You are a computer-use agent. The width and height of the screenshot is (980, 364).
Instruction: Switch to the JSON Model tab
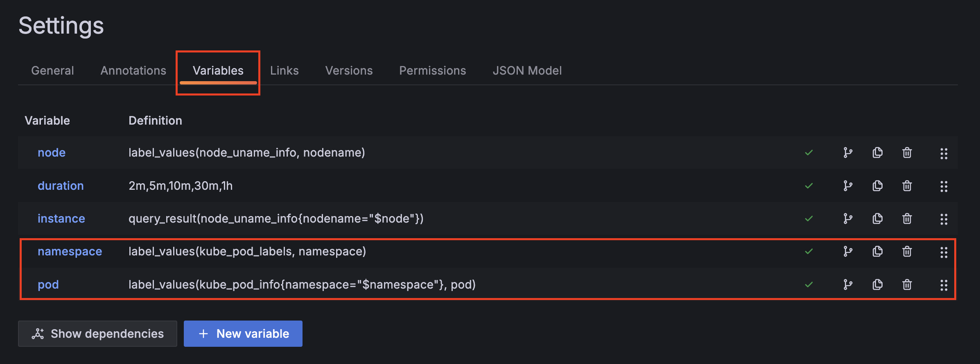[x=527, y=71]
